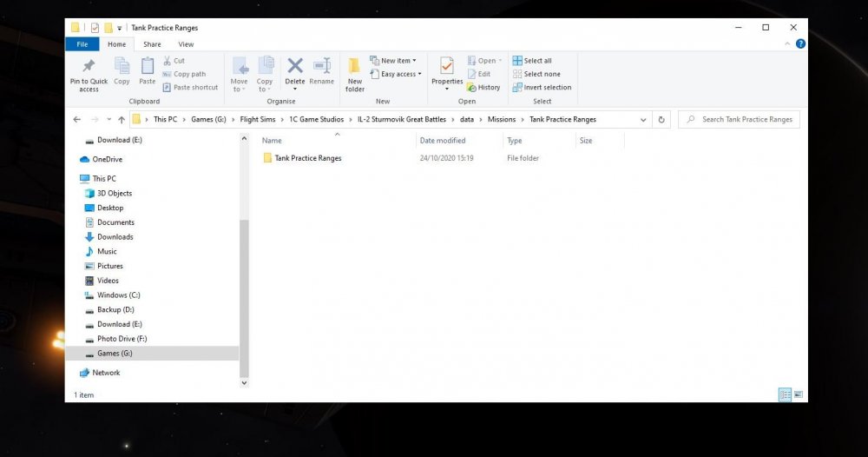The height and width of the screenshot is (457, 868).
Task: Switch to large icons view layout
Action: click(799, 394)
